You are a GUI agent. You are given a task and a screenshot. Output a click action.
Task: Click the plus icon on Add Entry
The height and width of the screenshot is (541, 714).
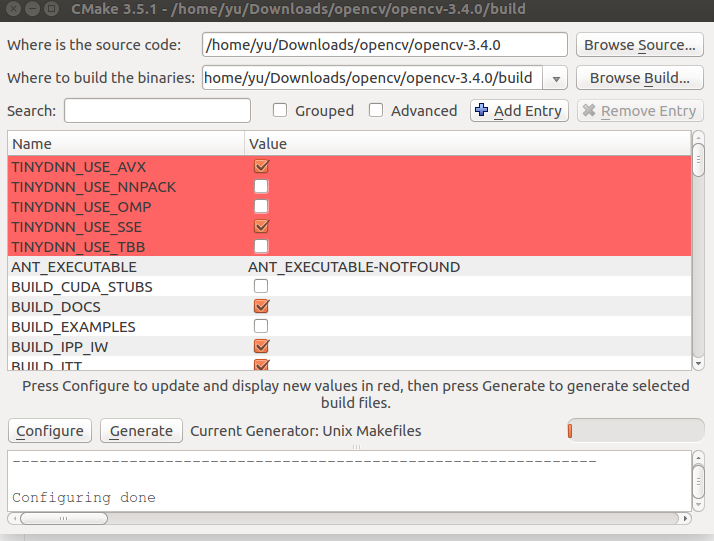(481, 110)
